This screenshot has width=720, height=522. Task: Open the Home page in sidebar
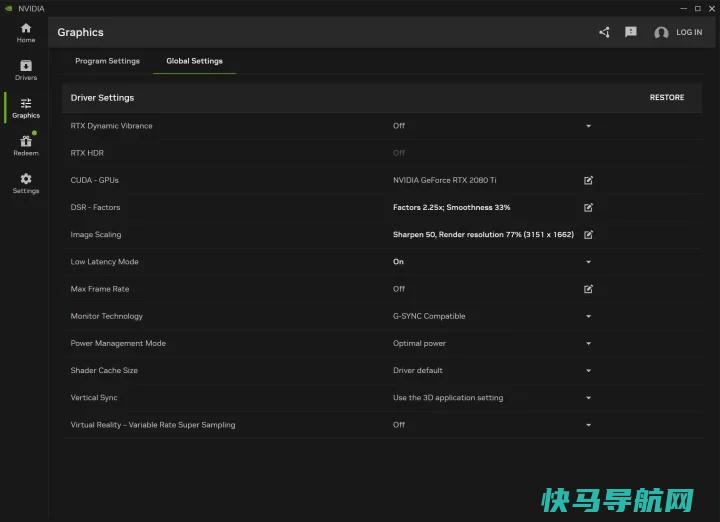point(26,33)
